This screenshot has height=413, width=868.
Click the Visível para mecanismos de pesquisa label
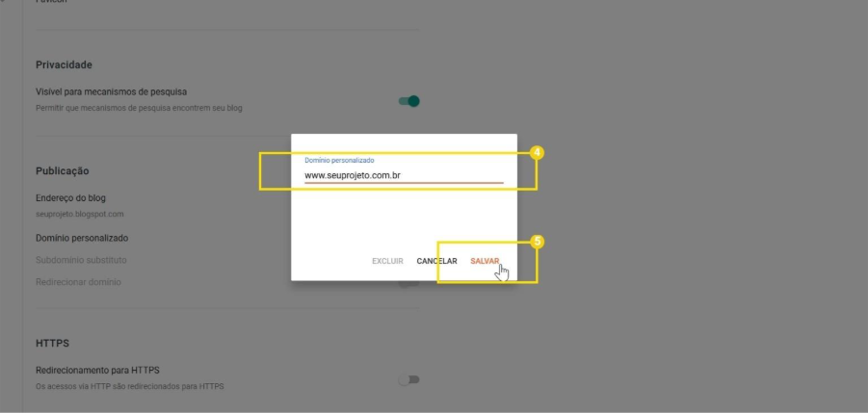111,91
